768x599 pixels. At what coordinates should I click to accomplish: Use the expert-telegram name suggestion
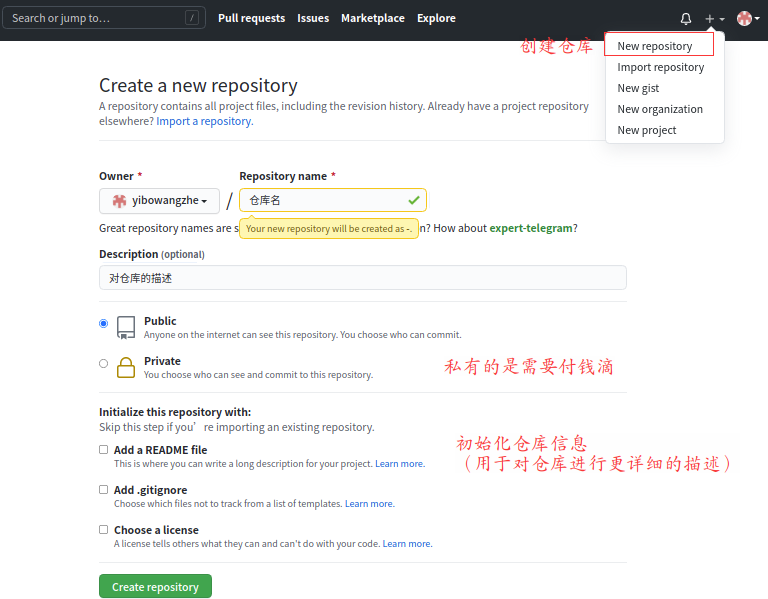coord(531,228)
